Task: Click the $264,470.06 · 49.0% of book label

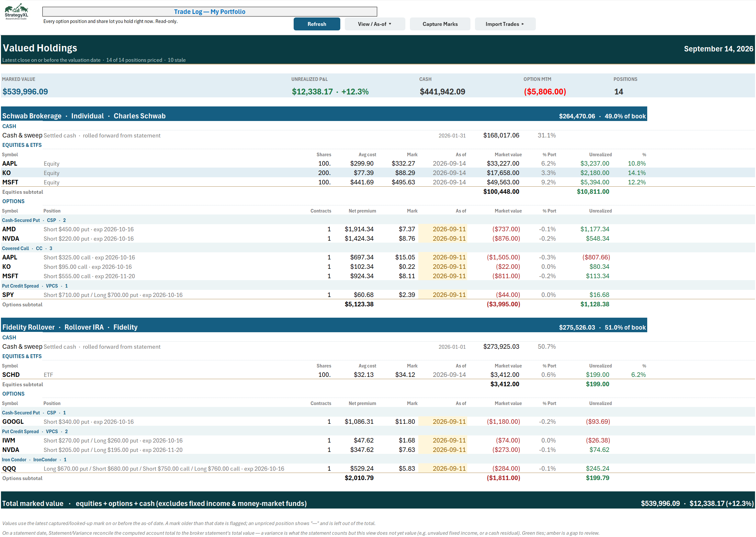Action: pyautogui.click(x=602, y=116)
